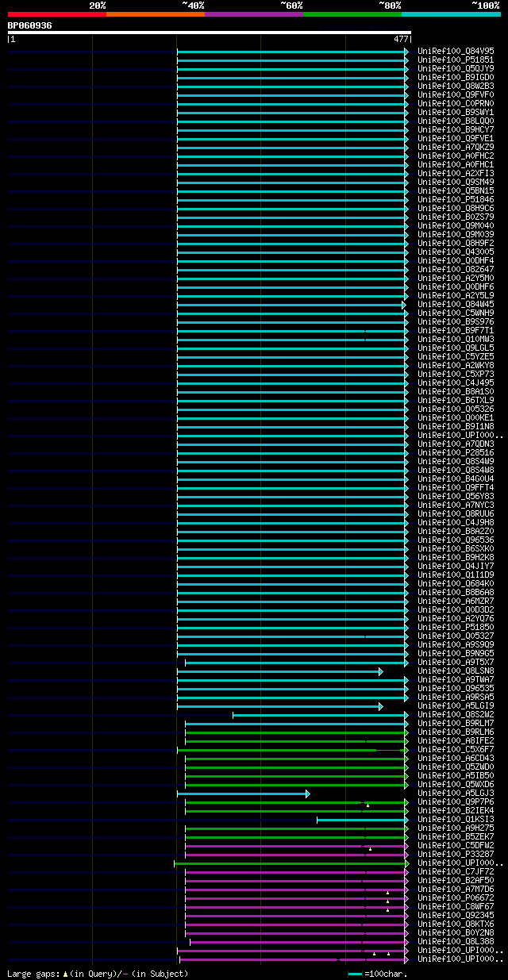
Task: Open hit UniRef100_Q1KSI3
Action: point(456,819)
